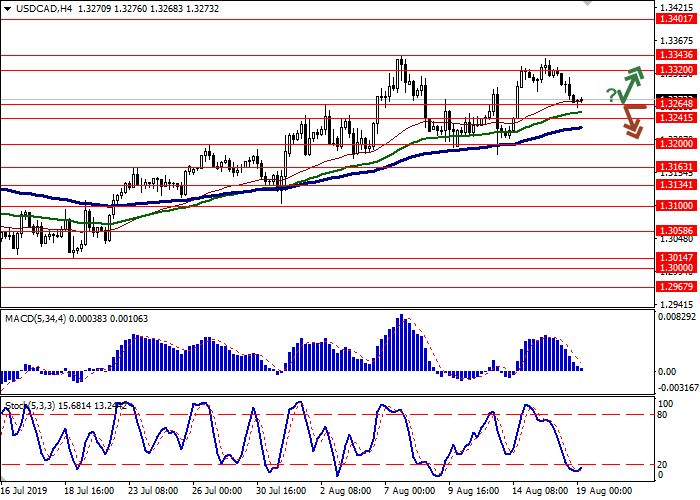Click the chart shift triangle marker at top

pos(586,4)
